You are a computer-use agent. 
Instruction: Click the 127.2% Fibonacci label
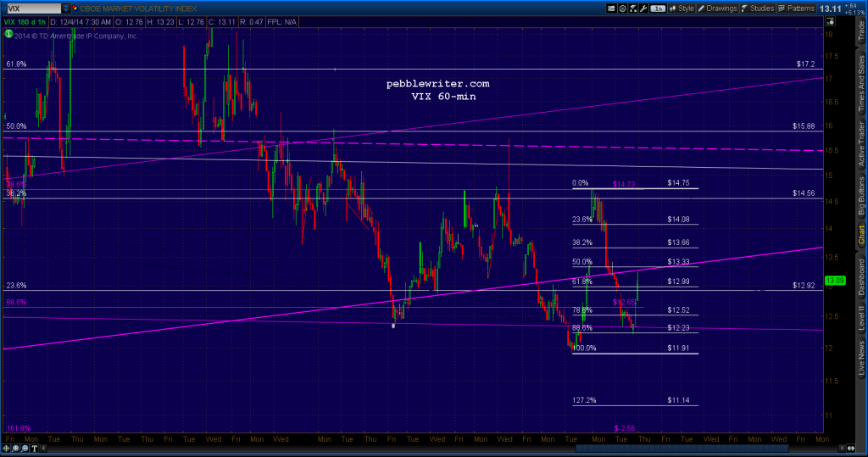coord(584,400)
